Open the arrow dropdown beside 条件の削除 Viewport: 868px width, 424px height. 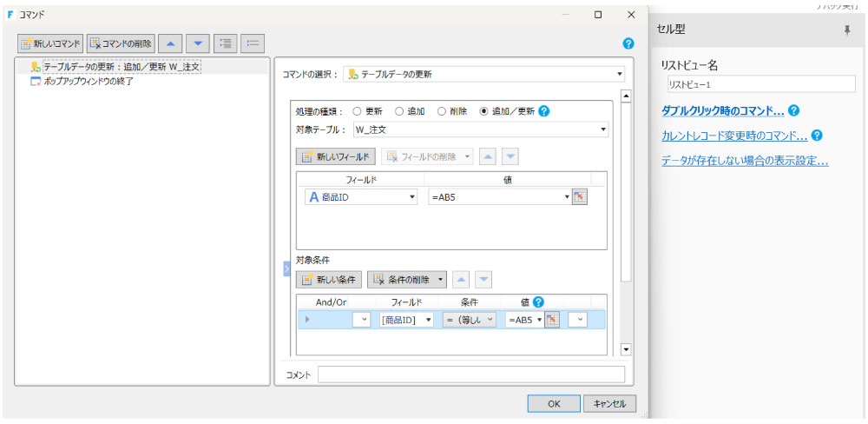(x=441, y=280)
